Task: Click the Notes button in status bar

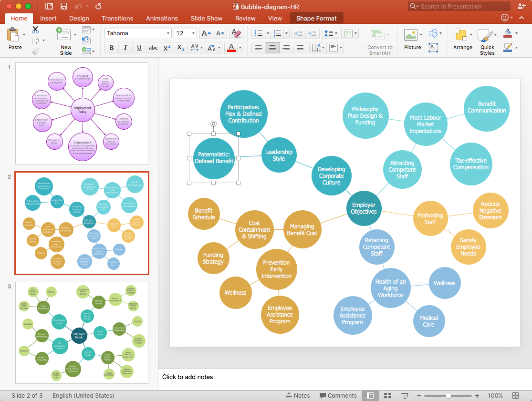Action: click(x=298, y=396)
